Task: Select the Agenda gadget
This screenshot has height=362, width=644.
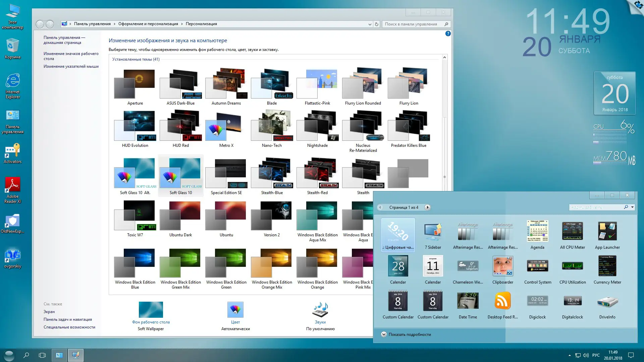Action: (537, 231)
